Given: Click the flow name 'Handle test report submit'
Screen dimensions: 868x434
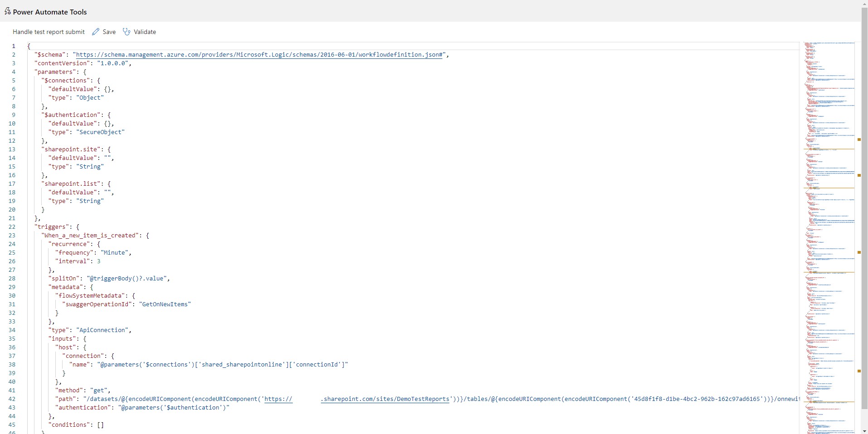Looking at the screenshot, I should click(48, 32).
